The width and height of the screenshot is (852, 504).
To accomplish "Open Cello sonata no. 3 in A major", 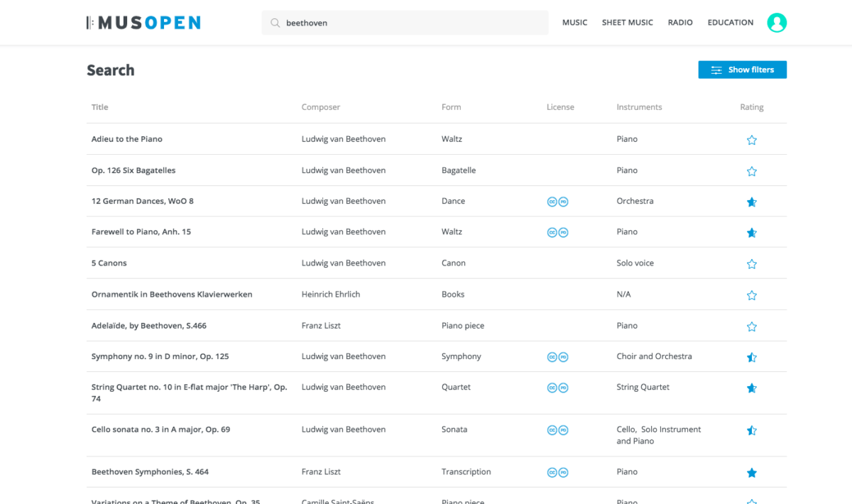I will click(x=161, y=429).
